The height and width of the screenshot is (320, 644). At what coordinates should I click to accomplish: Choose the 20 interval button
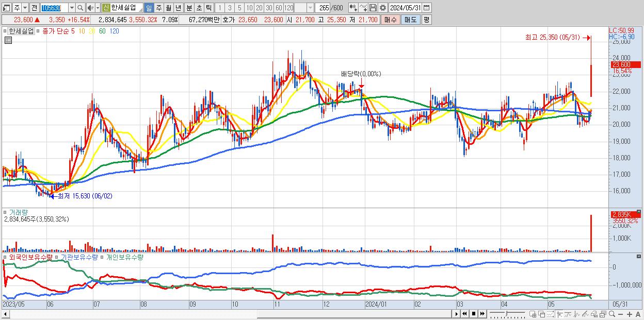click(259, 8)
